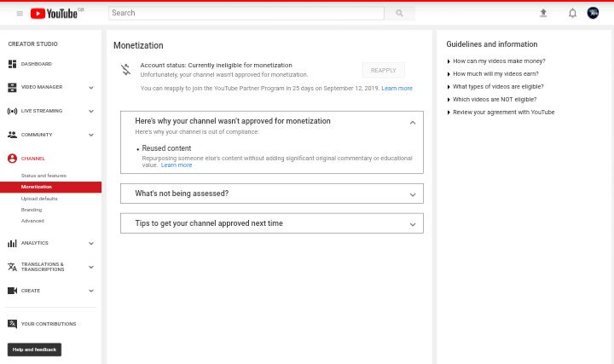
Task: Click Learn more about reapplying
Action: tap(397, 89)
